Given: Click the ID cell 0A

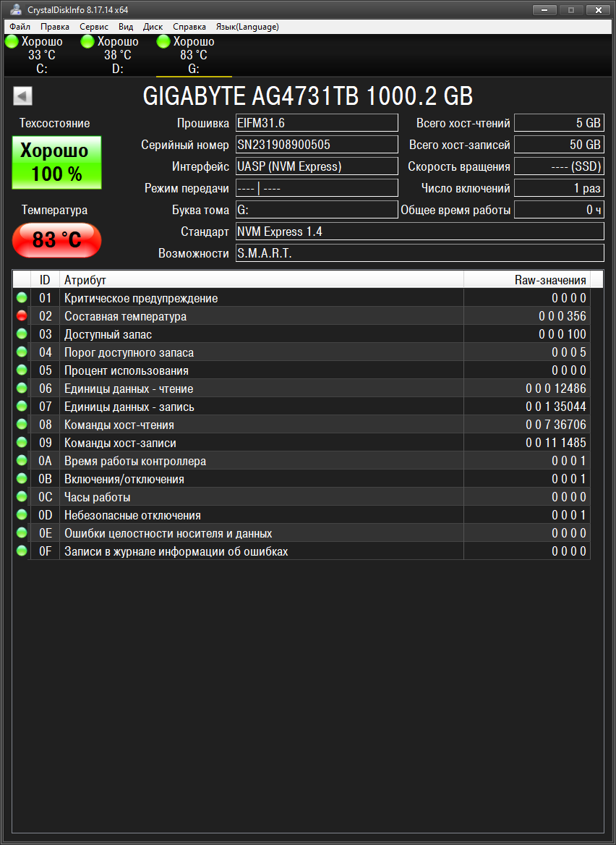Looking at the screenshot, I should click(46, 462).
